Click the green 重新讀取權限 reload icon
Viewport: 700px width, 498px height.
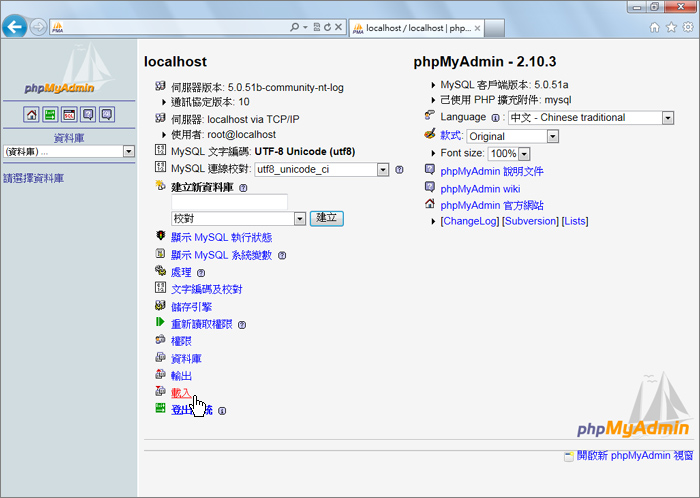pyautogui.click(x=160, y=322)
